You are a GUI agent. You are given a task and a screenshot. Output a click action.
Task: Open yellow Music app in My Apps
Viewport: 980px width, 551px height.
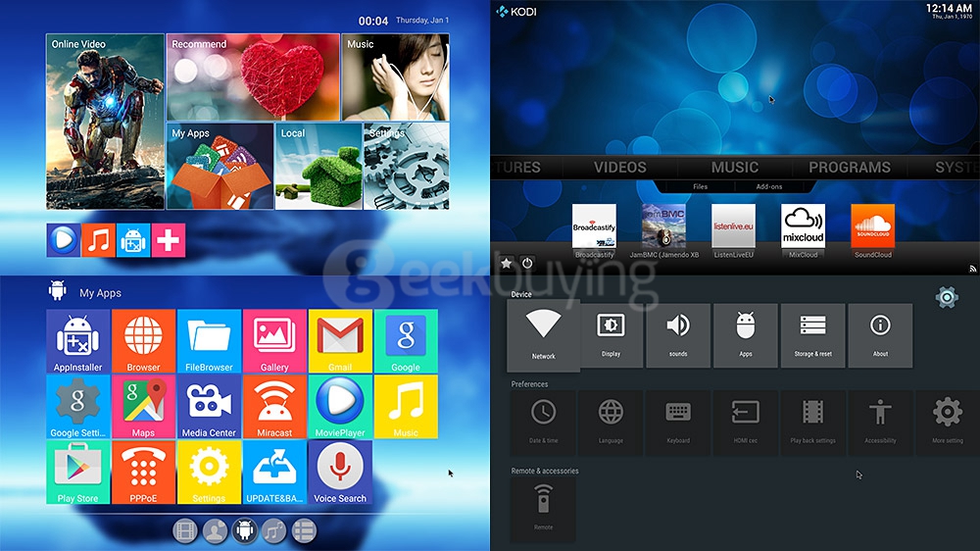pyautogui.click(x=407, y=407)
